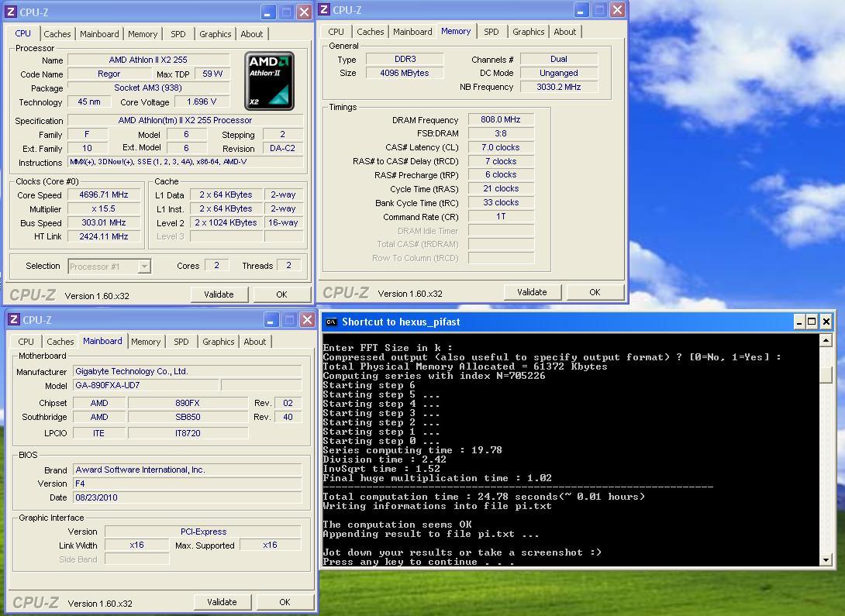Click CPU-Z title icon in Memory window
845x616 pixels.
click(324, 9)
